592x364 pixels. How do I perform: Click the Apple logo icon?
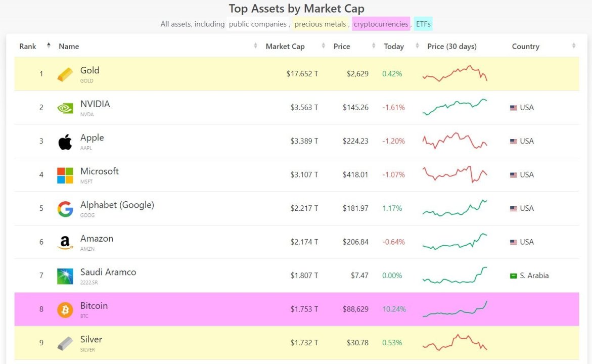[x=65, y=142]
